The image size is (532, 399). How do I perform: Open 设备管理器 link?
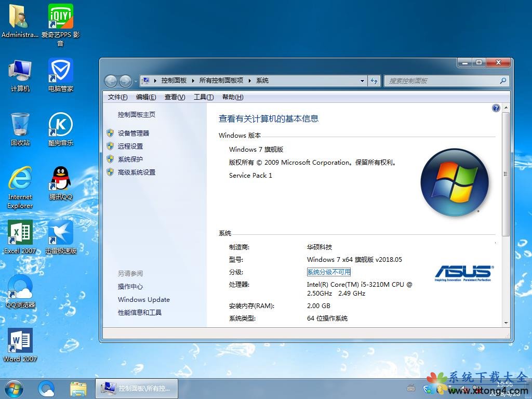(x=134, y=133)
